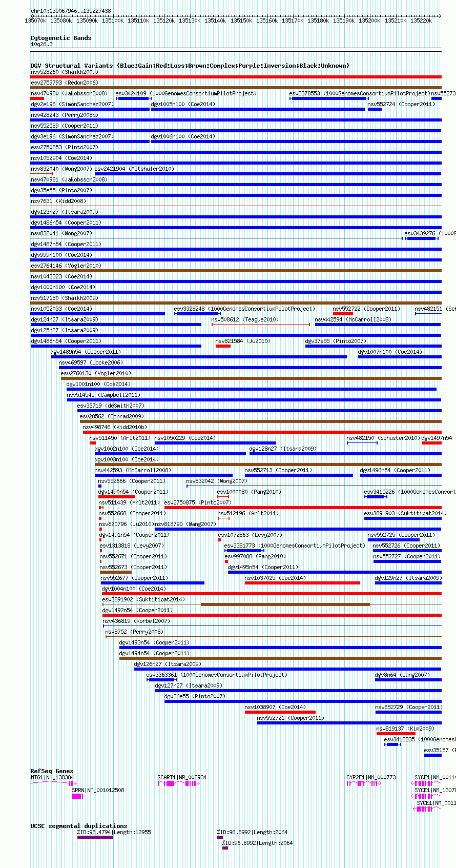Image resolution: width=456 pixels, height=868 pixels.
Task: Click the chr10:135067946..135227438 coordinates label
Action: point(71,11)
